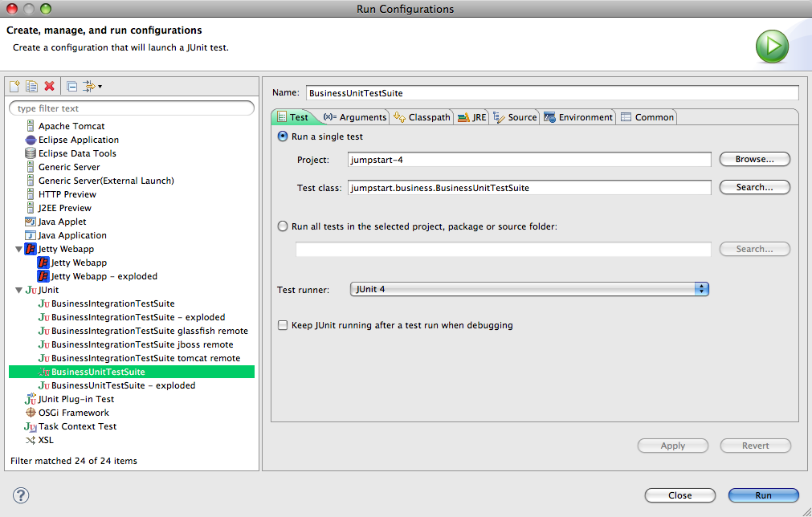Delete selected configuration with red X
Viewport: 812px width, 517px height.
(49, 86)
